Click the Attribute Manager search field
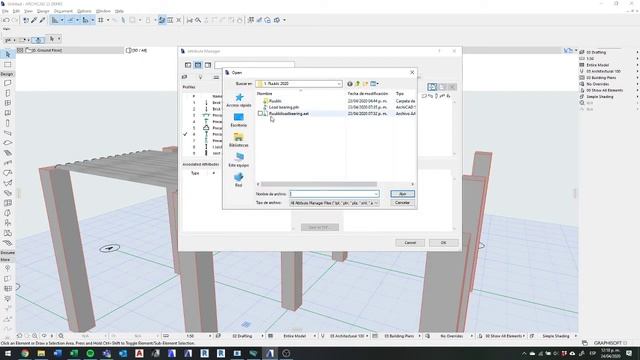Viewport: 640px width, 360px height. tap(255, 65)
